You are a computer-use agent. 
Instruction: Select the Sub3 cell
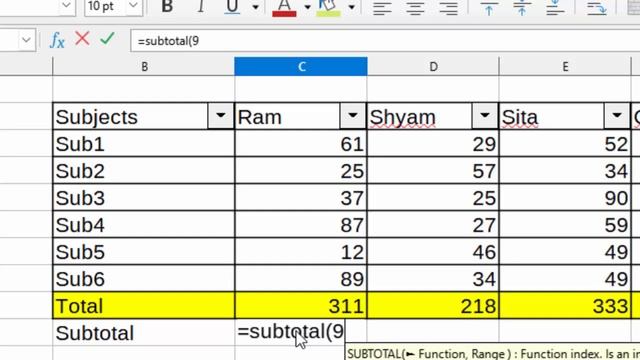pyautogui.click(x=144, y=198)
